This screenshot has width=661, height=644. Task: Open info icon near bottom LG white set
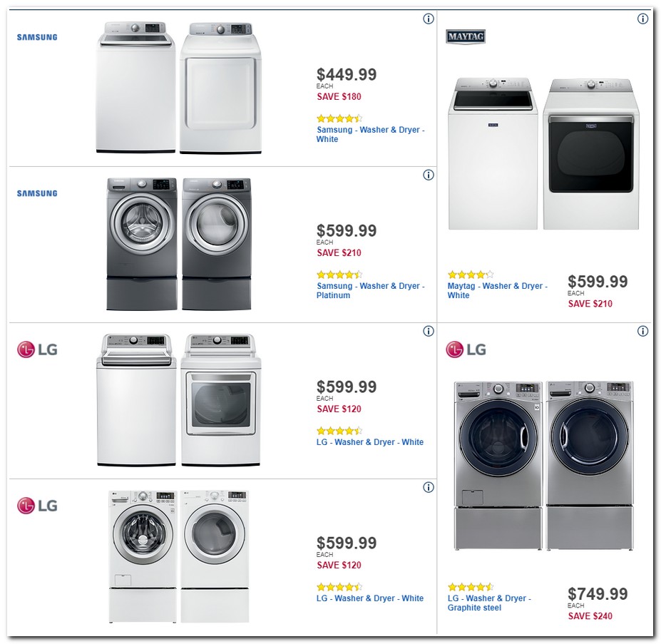[x=429, y=487]
